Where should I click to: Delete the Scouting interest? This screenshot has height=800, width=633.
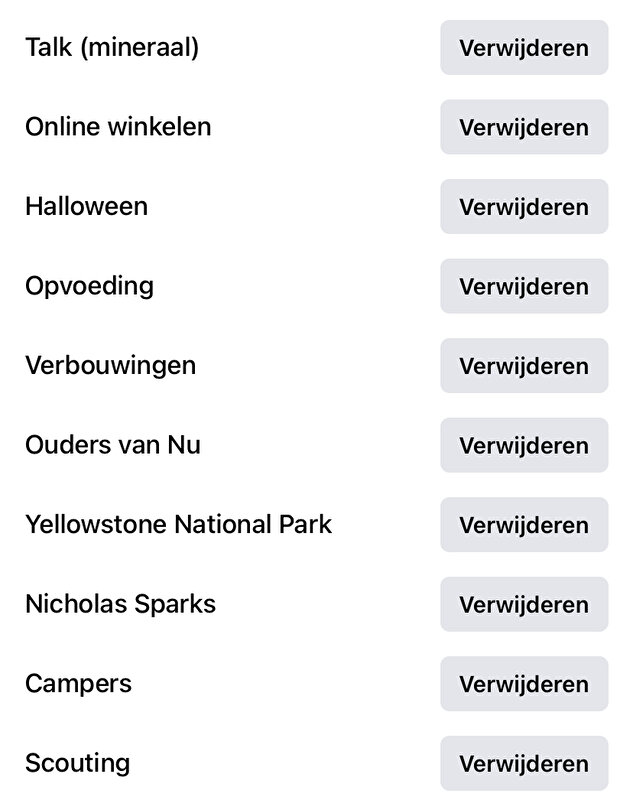[x=523, y=763]
